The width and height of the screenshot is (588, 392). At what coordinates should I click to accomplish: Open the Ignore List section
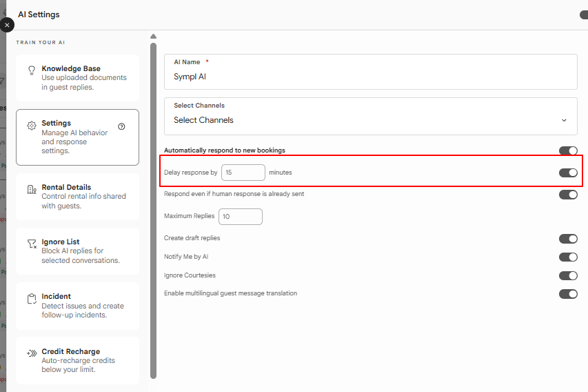pos(78,251)
